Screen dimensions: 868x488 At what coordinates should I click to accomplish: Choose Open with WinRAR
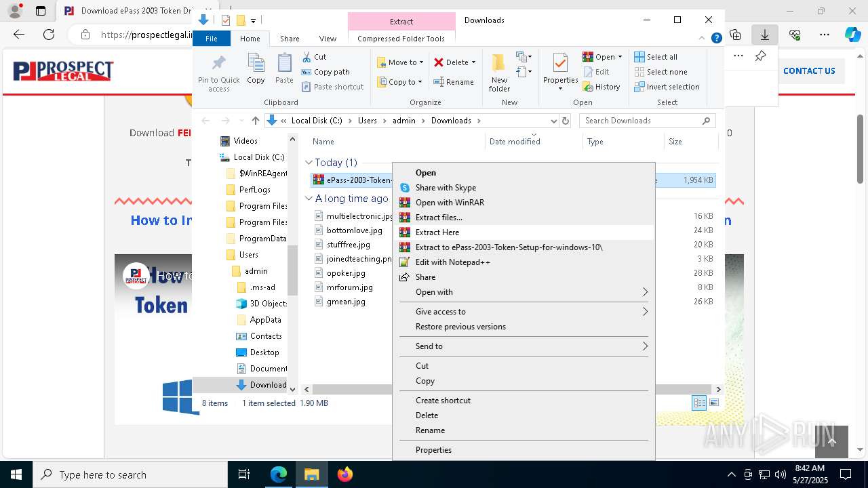click(x=523, y=203)
